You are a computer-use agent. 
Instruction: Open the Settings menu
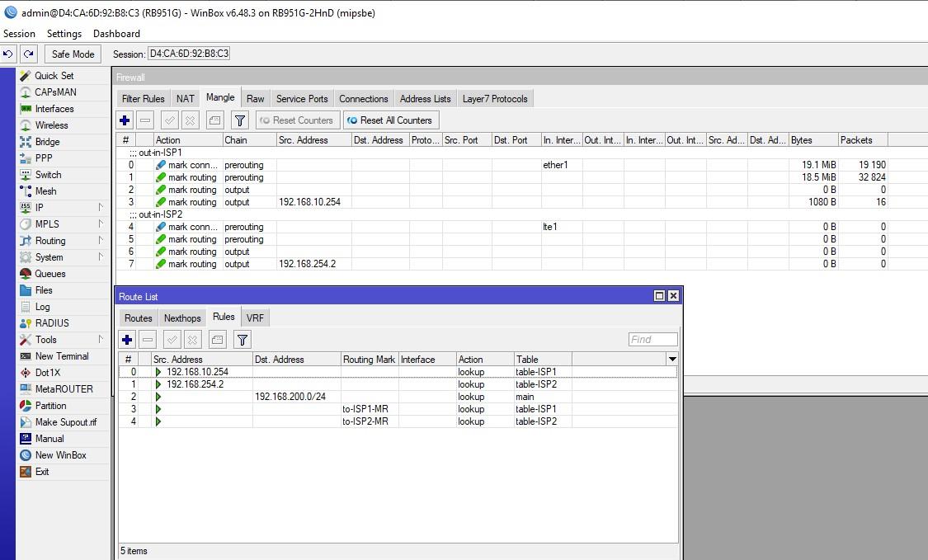(x=64, y=34)
